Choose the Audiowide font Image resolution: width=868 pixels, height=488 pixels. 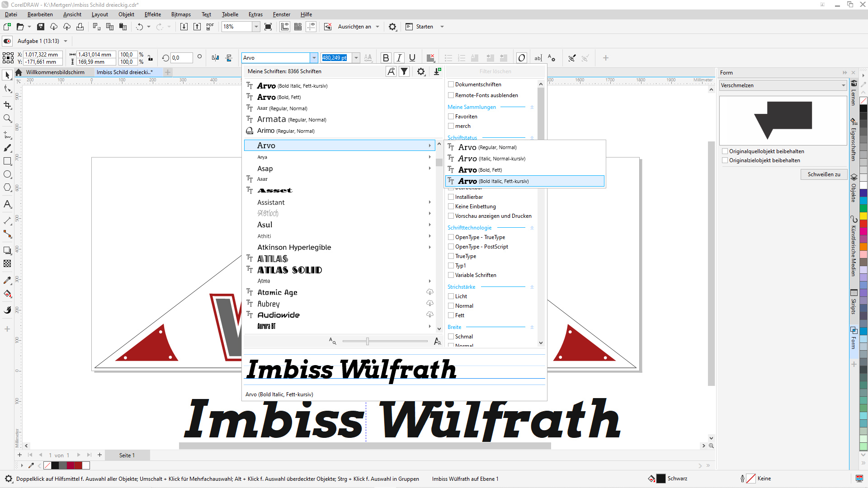340,315
